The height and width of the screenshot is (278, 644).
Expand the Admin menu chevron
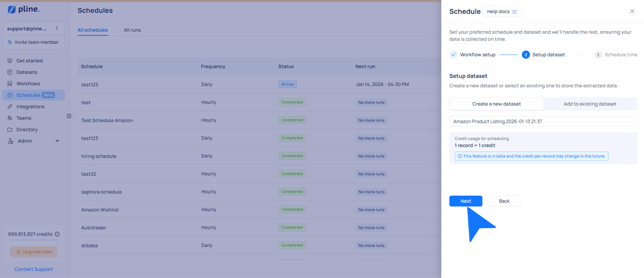point(57,141)
